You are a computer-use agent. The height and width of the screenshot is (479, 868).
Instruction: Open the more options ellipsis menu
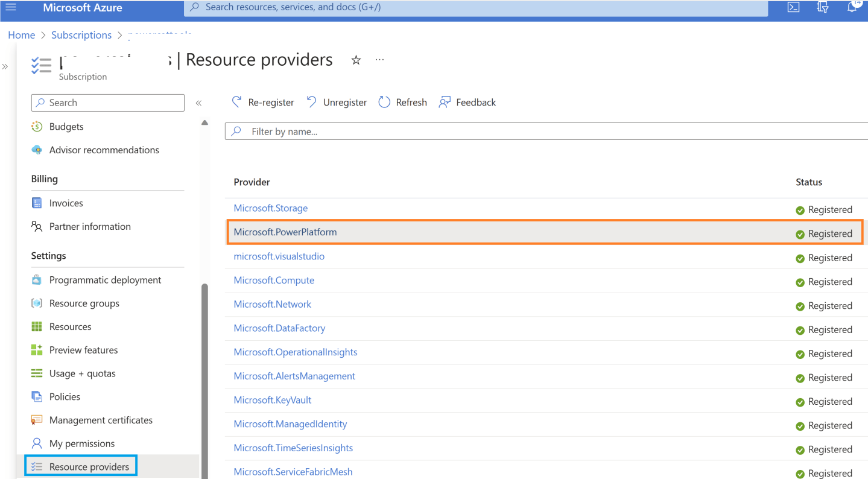379,60
